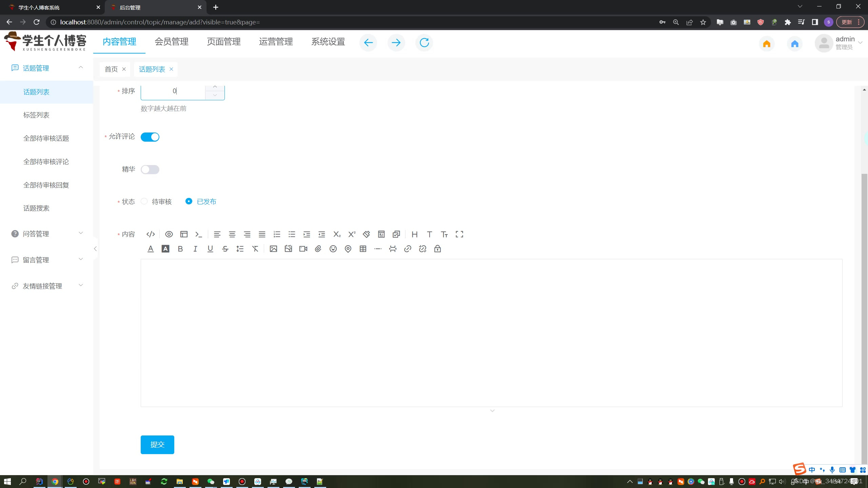Apply bold formatting in the editor

click(x=180, y=249)
